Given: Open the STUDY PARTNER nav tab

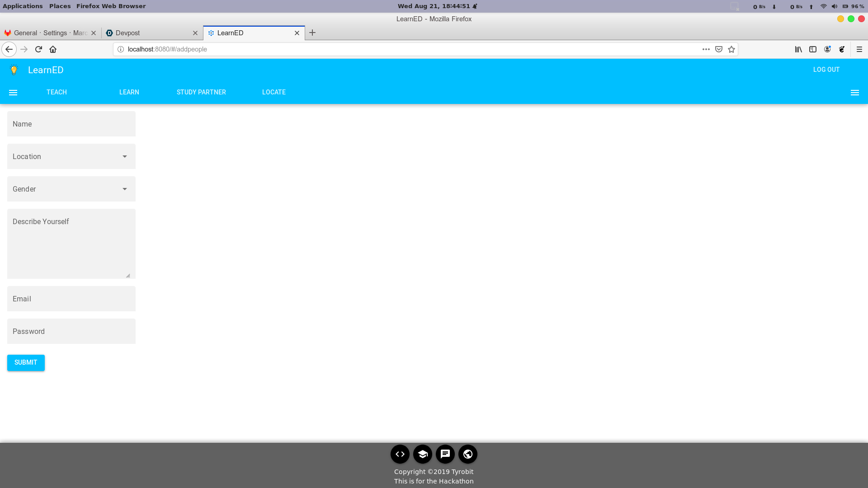Looking at the screenshot, I should click(201, 92).
